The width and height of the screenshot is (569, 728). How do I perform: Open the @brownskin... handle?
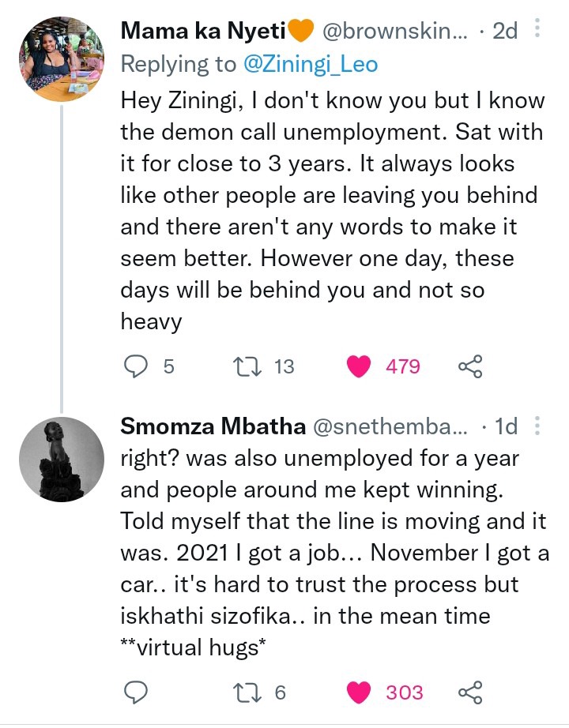coord(394,31)
